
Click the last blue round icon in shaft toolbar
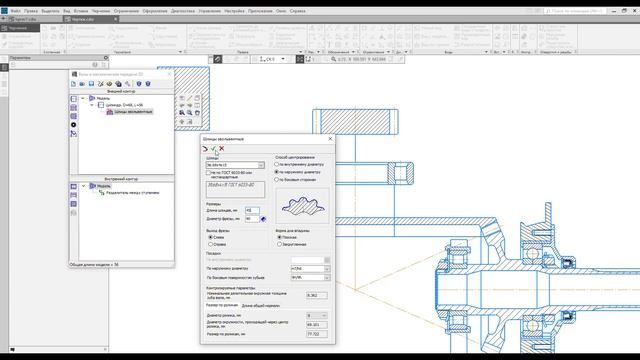(148, 84)
